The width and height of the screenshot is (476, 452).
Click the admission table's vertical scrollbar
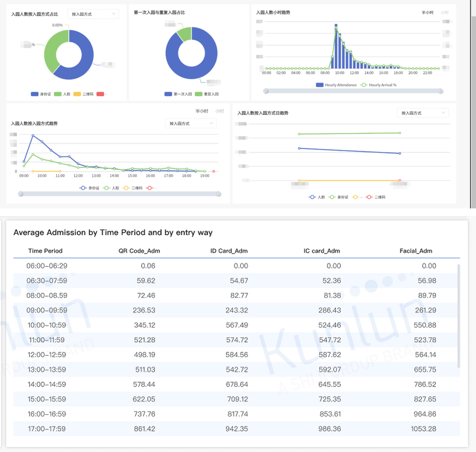coord(458,316)
